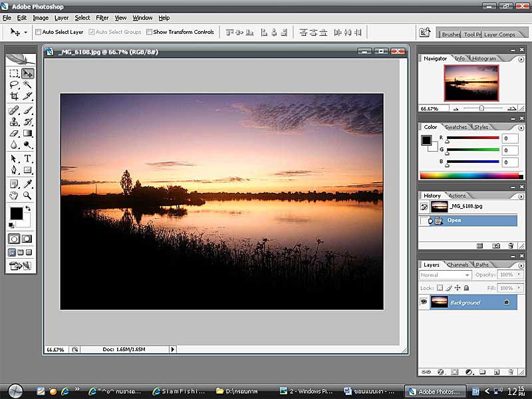The image size is (532, 399).
Task: Open the tool preset picker dropdown
Action: (25, 33)
